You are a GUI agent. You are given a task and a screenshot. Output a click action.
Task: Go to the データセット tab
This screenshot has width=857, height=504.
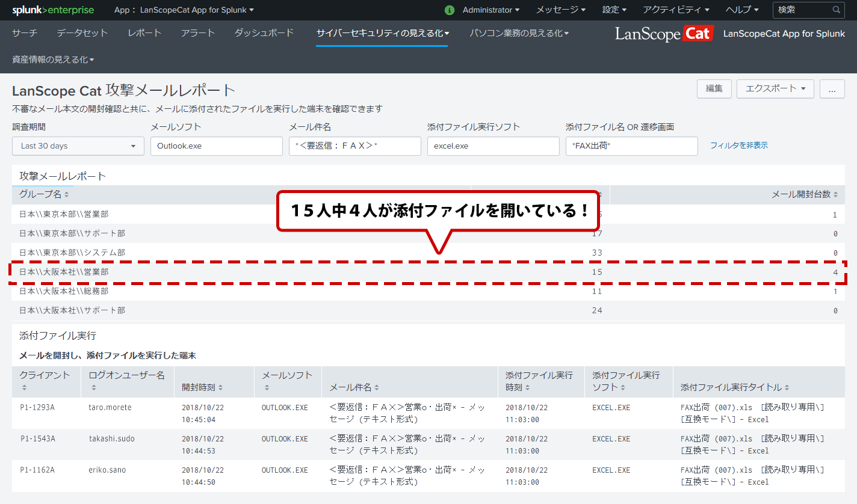82,33
